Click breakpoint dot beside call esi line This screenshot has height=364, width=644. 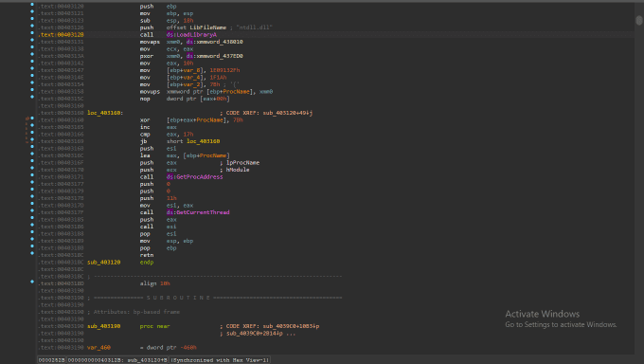click(x=32, y=225)
